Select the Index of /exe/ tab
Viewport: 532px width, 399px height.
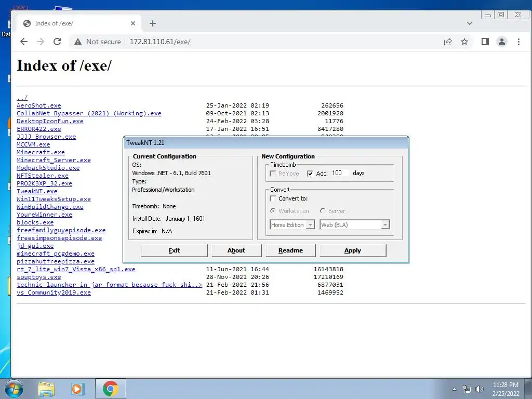pyautogui.click(x=79, y=23)
